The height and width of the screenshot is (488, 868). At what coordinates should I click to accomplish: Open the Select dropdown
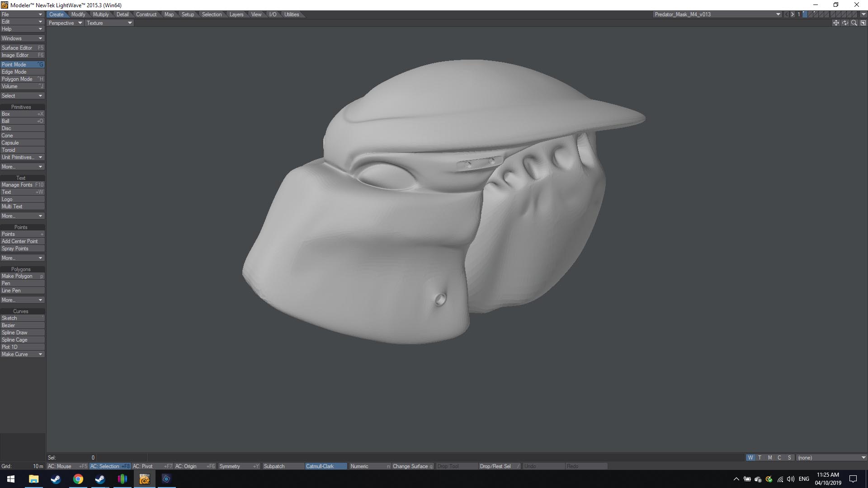tap(22, 96)
